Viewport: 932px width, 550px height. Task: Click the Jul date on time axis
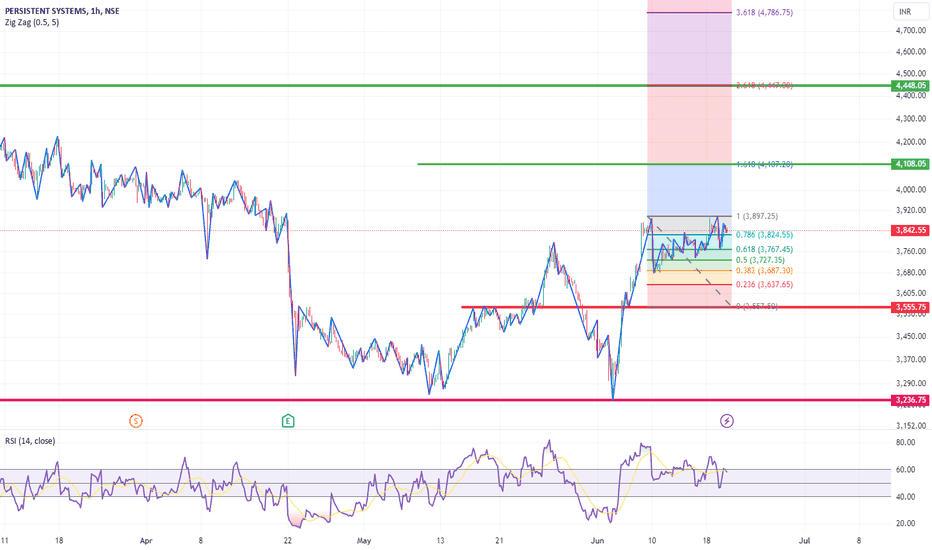804,540
